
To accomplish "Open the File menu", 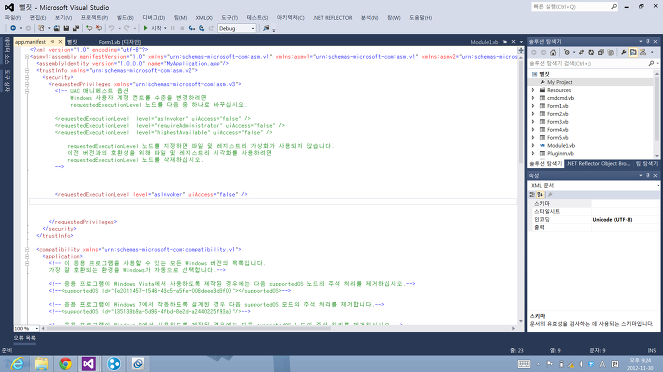I will pyautogui.click(x=13, y=18).
